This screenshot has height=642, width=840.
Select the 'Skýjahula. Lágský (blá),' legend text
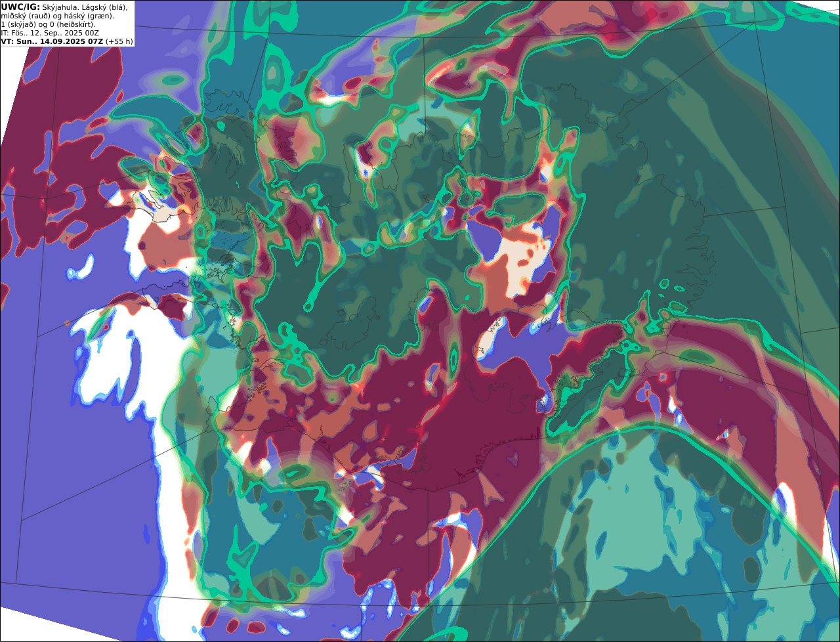point(85,7)
